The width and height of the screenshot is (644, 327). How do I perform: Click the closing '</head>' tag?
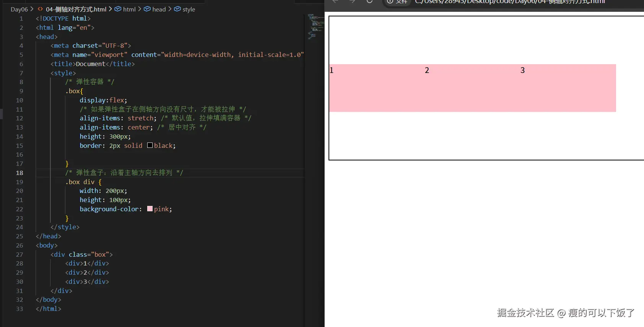(x=49, y=236)
